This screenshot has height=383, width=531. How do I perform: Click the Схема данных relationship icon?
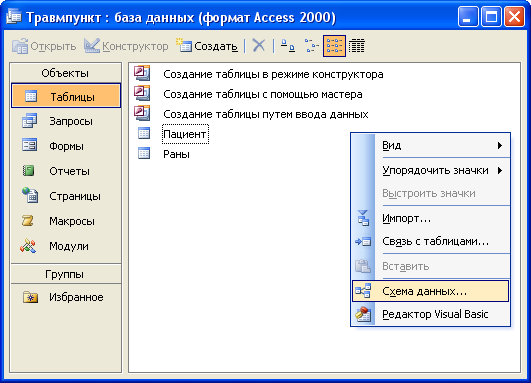[x=363, y=291]
